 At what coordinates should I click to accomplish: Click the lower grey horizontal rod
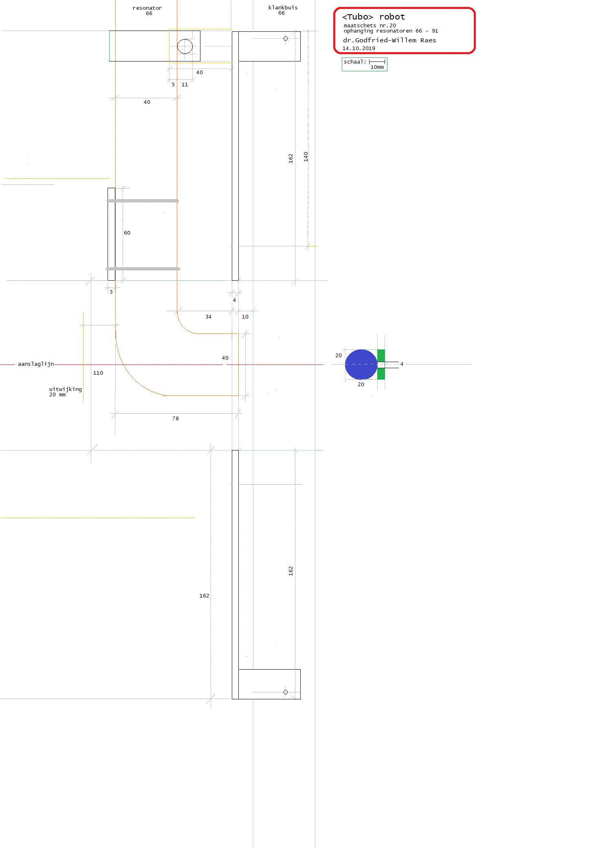click(x=143, y=269)
